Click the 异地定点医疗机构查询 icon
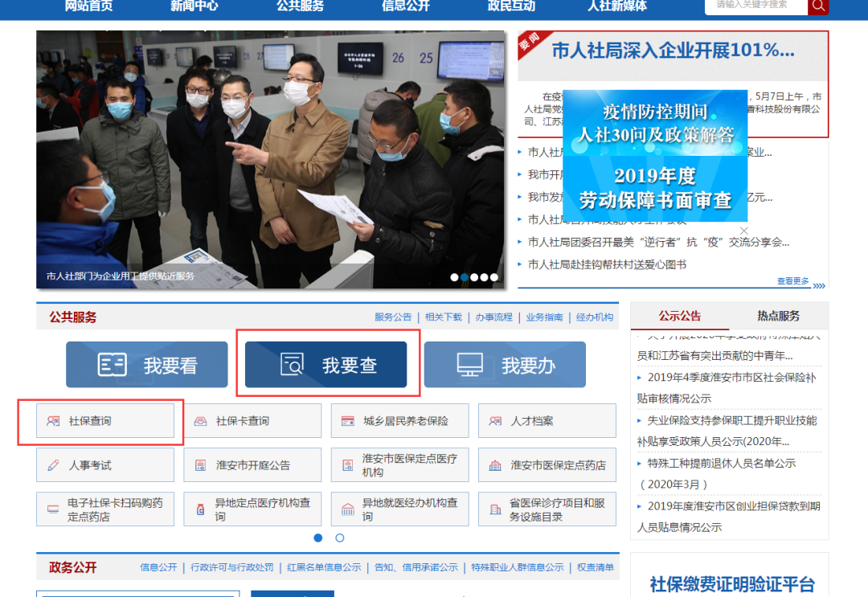Screen dimensions: 868x597 tap(201, 509)
